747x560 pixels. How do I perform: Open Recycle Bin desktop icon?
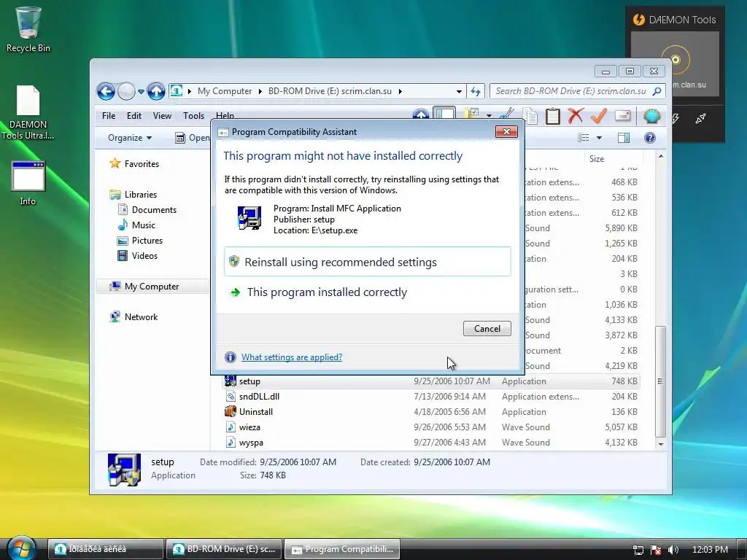[28, 29]
